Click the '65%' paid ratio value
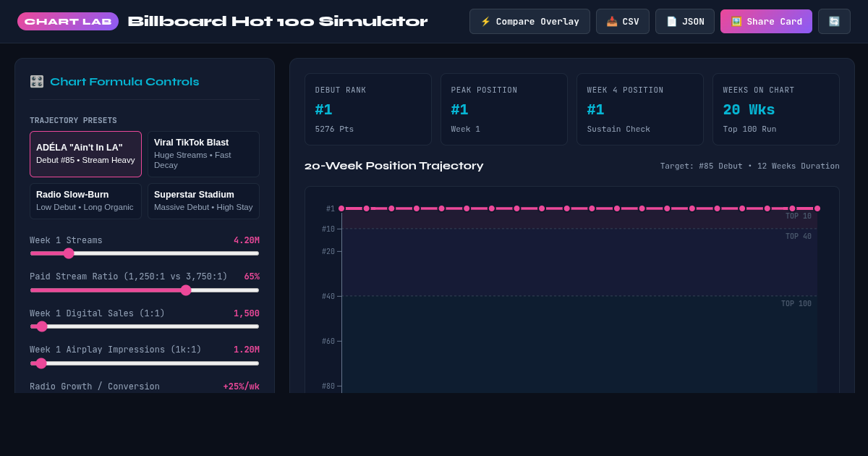This screenshot has height=456, width=868. (x=252, y=276)
